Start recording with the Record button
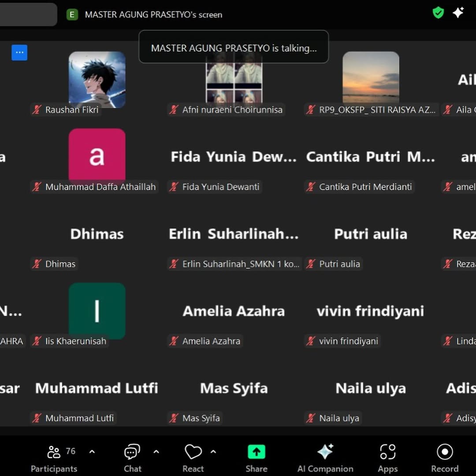Viewport: 476px width, 476px height. tap(444, 457)
